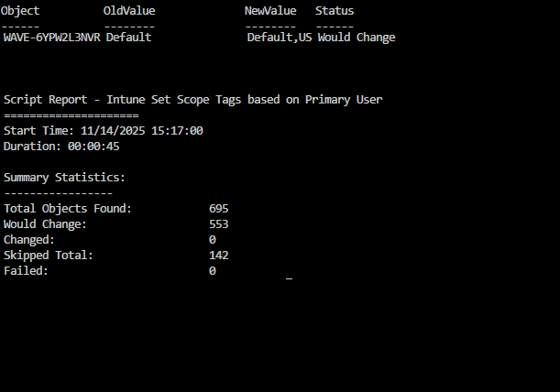Screen dimensions: 560x392
Task: Click the old value 'Default' in the table row
Action: click(129, 38)
